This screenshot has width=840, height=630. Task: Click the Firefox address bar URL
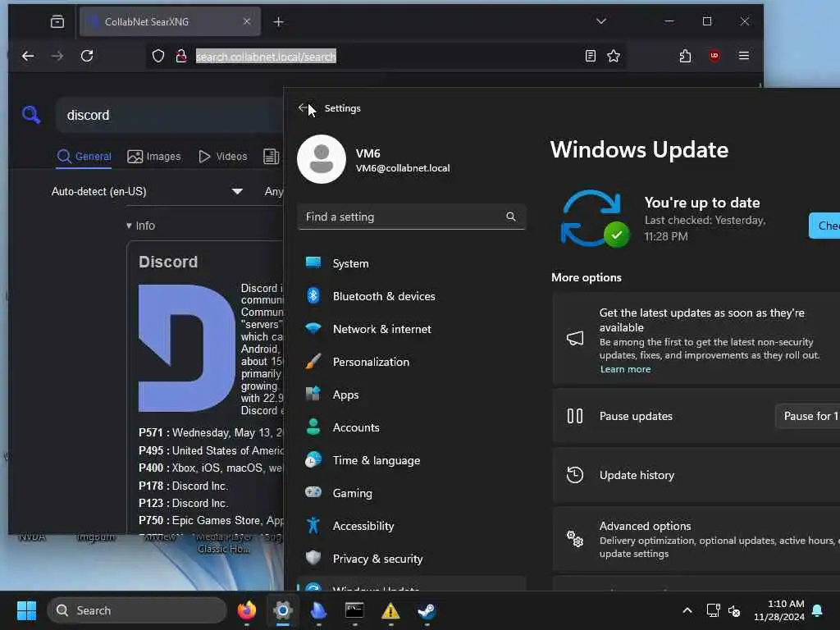click(266, 57)
